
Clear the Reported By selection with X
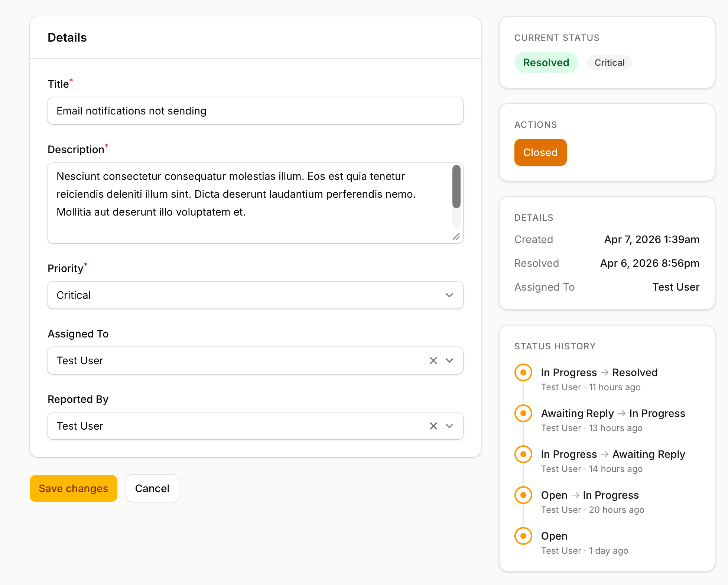pos(433,426)
